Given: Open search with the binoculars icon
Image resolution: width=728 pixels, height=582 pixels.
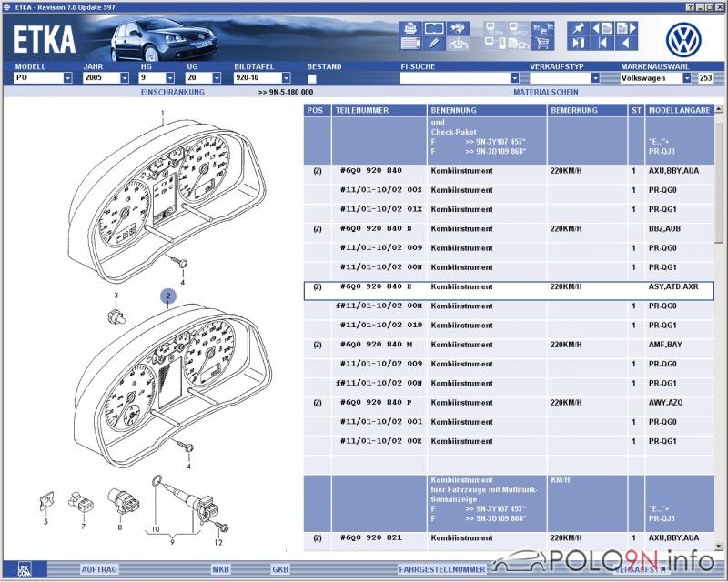Looking at the screenshot, I should [x=459, y=28].
